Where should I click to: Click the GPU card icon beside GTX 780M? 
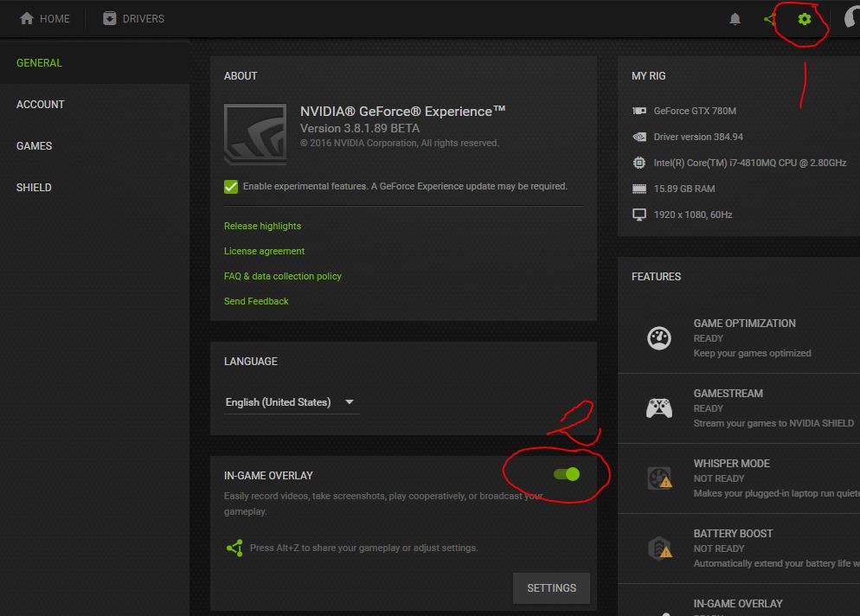click(639, 111)
